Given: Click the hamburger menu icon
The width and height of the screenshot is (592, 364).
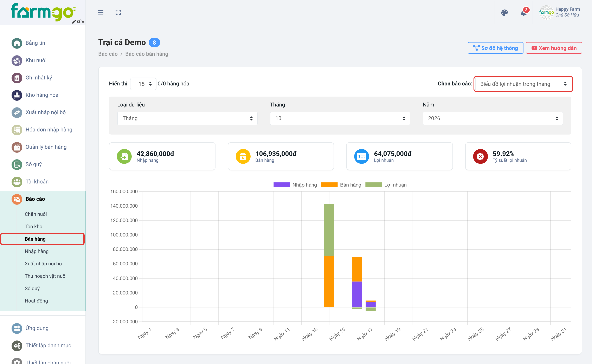Looking at the screenshot, I should [x=101, y=12].
